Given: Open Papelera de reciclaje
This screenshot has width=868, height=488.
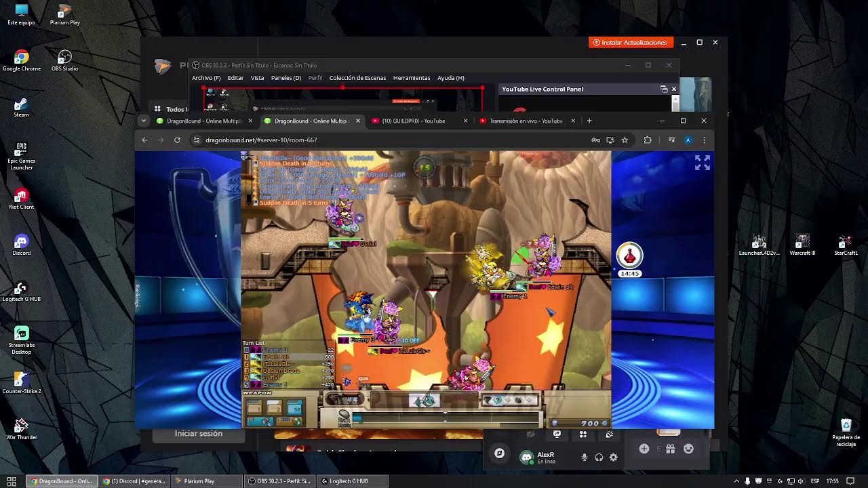Looking at the screenshot, I should tap(846, 432).
